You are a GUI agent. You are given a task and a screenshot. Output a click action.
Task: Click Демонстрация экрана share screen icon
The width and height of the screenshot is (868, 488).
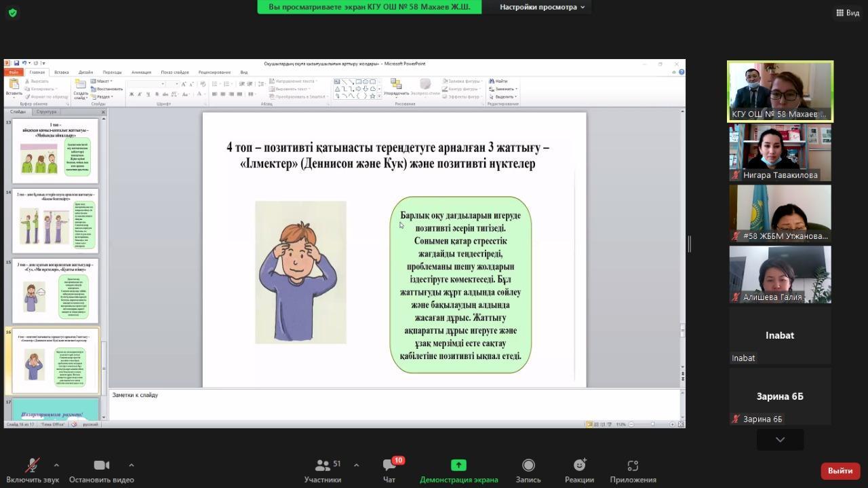pyautogui.click(x=458, y=465)
